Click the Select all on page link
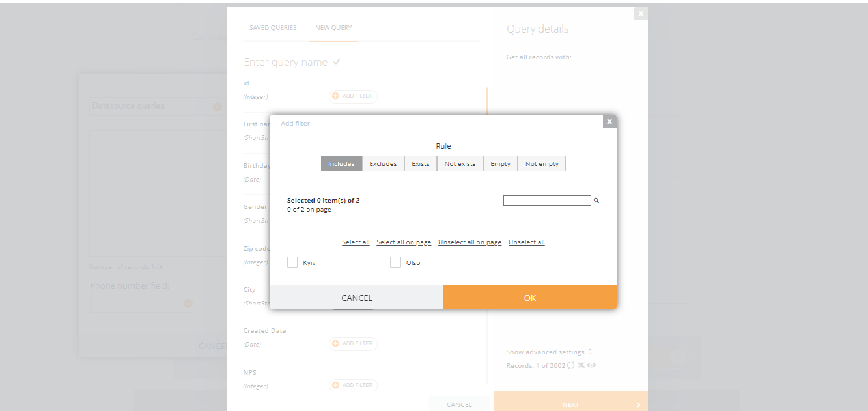Screen dimensions: 868x411 point(404,242)
